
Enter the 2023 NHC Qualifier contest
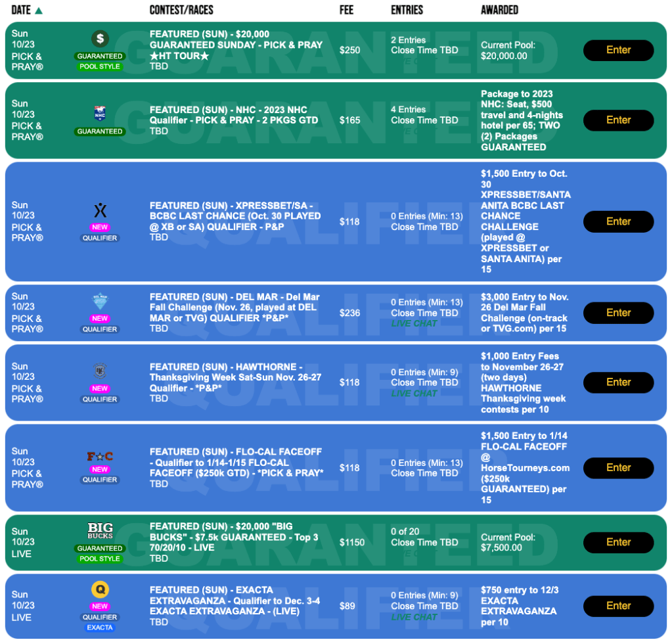618,120
